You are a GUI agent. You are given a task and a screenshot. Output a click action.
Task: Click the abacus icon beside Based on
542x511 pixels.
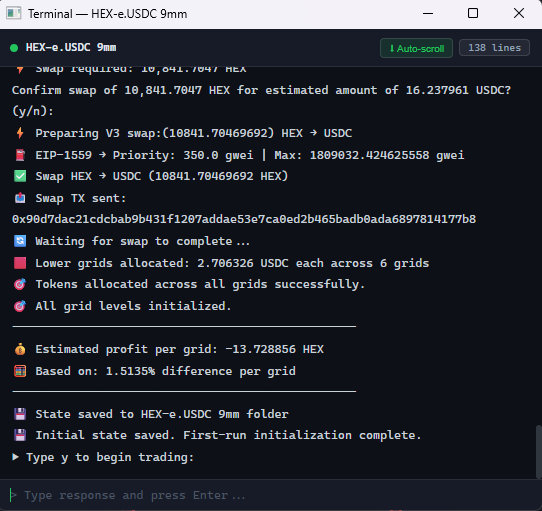pos(20,371)
